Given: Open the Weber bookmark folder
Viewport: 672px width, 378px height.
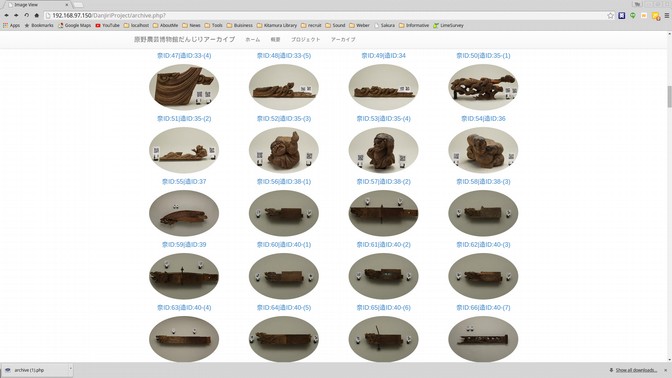Looking at the screenshot, I should (x=359, y=25).
